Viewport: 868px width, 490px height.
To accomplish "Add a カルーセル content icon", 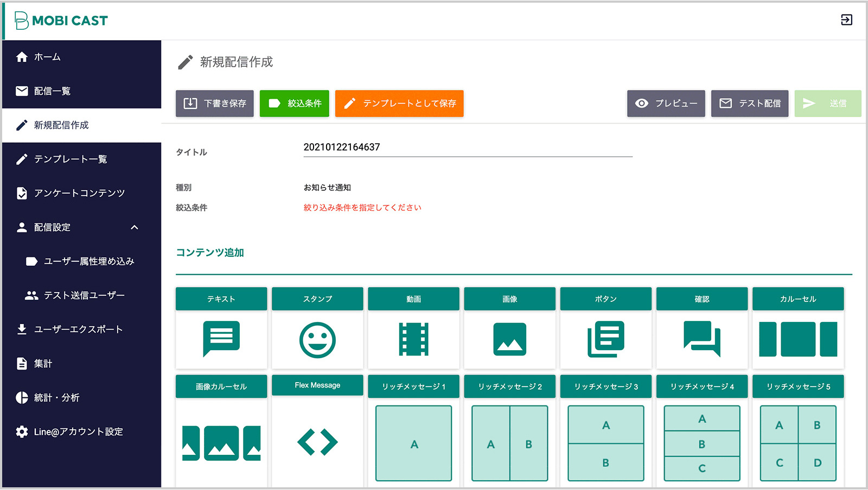I will (798, 339).
